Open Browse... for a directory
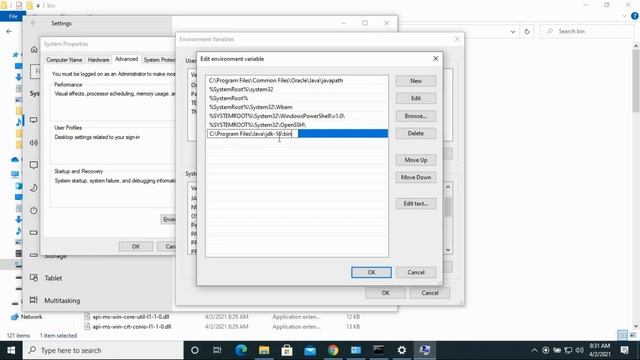This screenshot has height=360, width=640. [416, 116]
